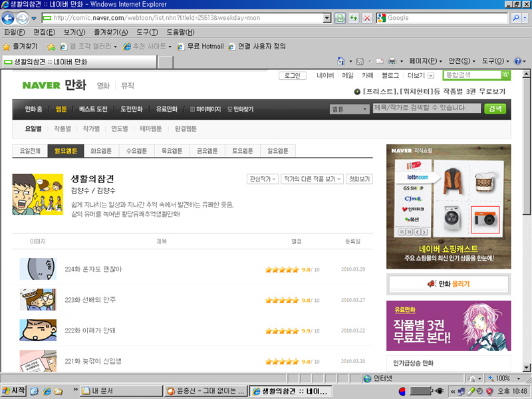The width and height of the screenshot is (532, 399).
Task: Expand the 더보기 dropdown arrow
Action: [431, 76]
